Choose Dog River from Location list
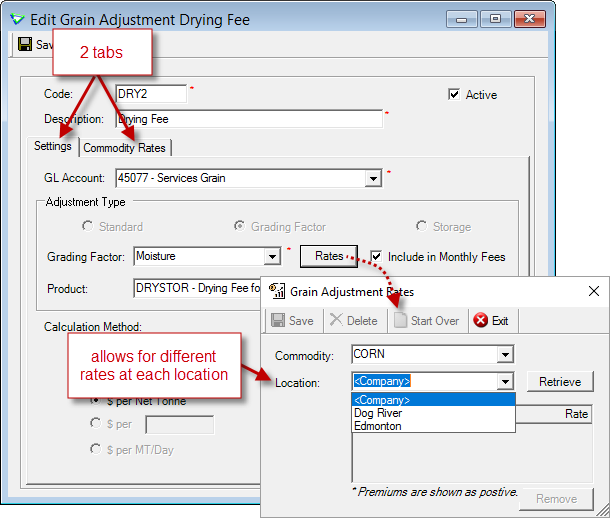 (433, 413)
